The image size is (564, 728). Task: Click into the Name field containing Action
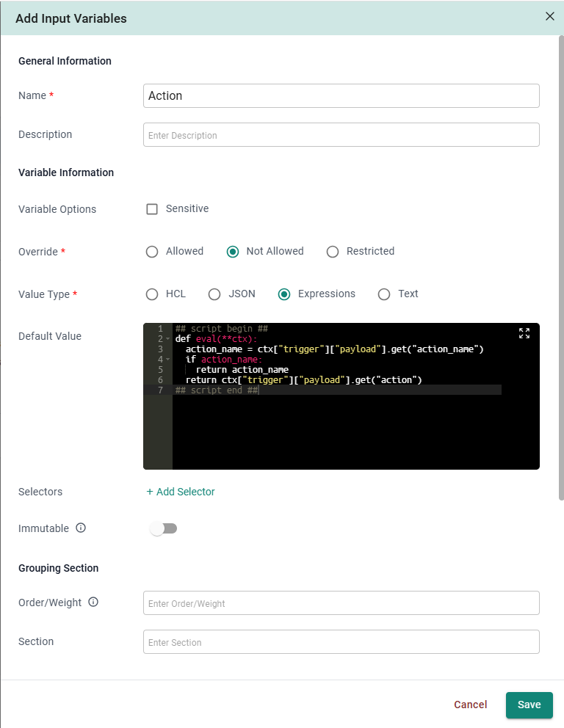341,95
